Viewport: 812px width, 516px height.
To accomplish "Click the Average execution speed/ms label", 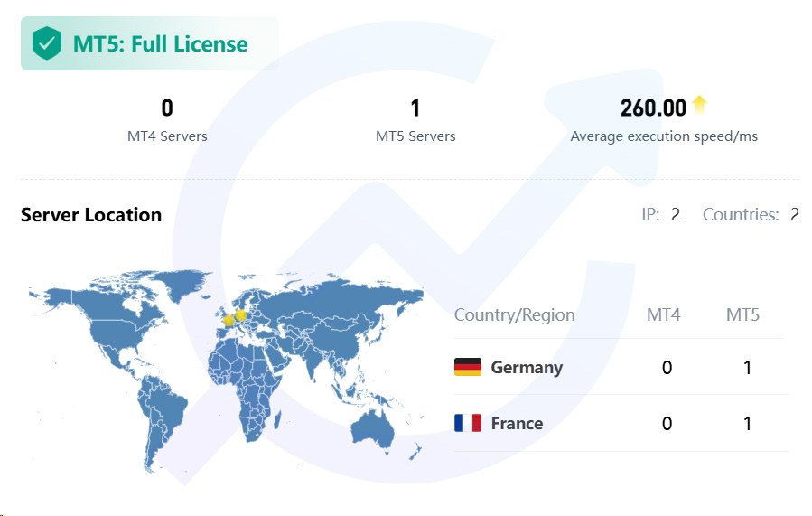I will [x=664, y=136].
